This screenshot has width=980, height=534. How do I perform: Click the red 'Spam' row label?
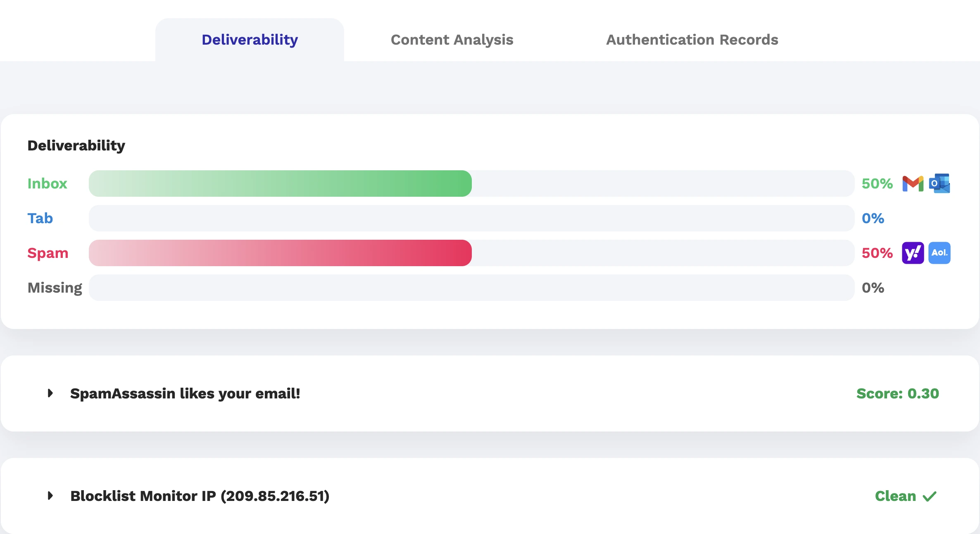[48, 253]
